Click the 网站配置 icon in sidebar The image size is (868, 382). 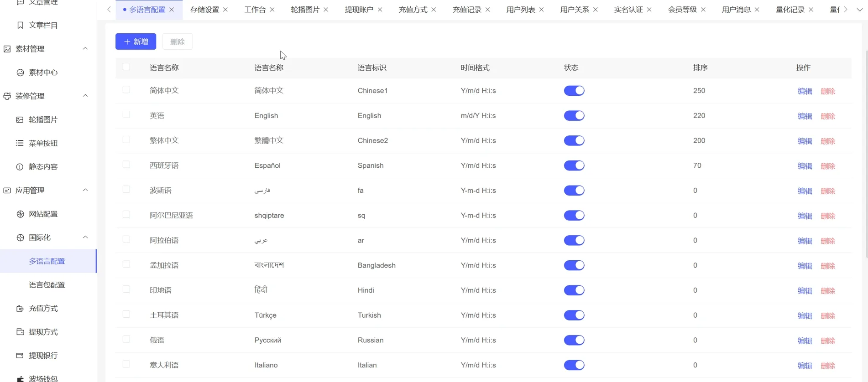coord(20,214)
